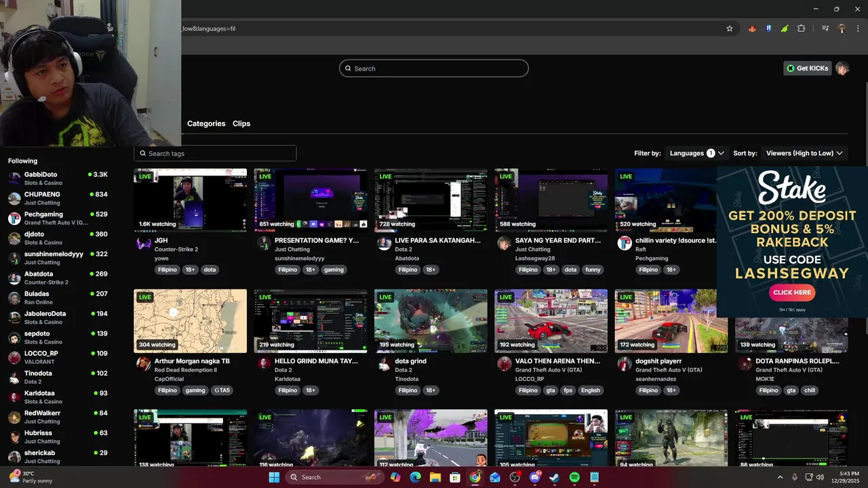Screen dimensions: 868x488
Task: Switch to the Categories tab
Action: [206, 123]
